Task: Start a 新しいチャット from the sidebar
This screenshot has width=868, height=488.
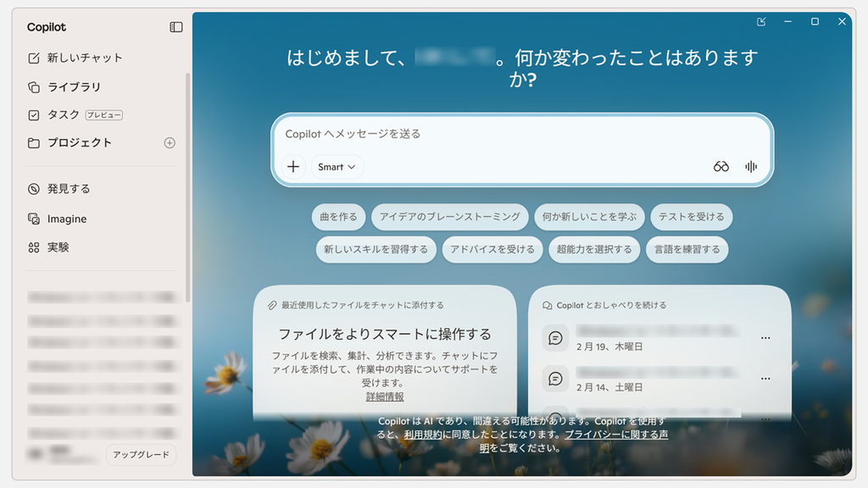Action: tap(75, 58)
